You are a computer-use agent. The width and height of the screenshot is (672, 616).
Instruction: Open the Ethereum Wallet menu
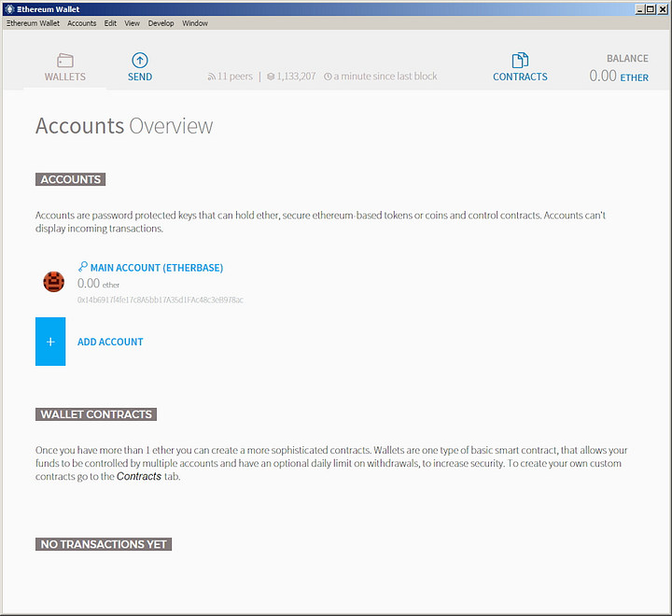(x=33, y=23)
